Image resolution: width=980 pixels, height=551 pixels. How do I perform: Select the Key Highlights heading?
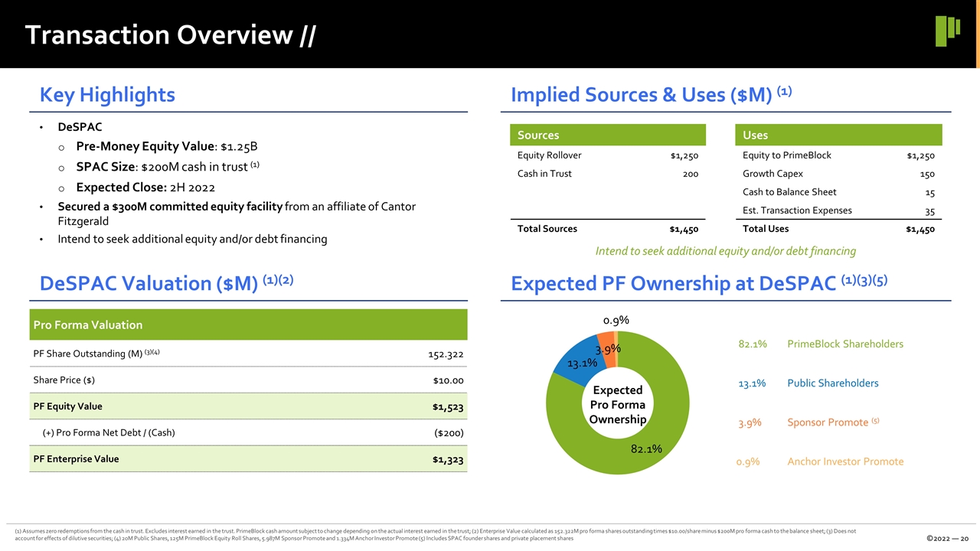point(107,95)
